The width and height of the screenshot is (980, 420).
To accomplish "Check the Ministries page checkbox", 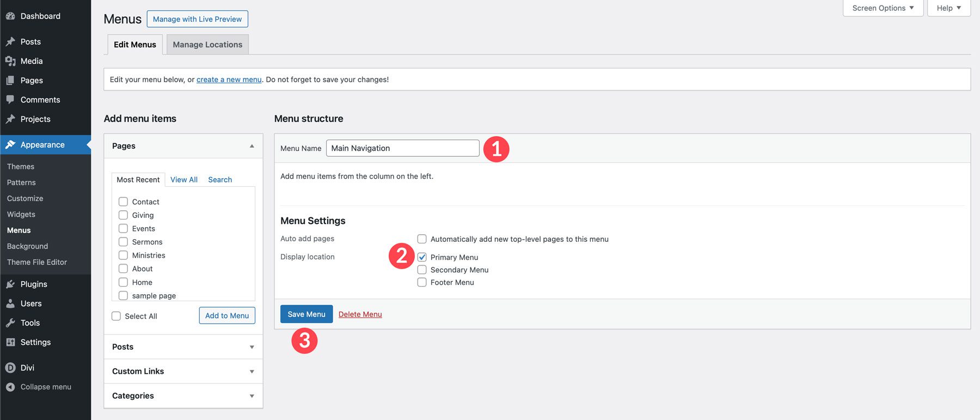I will (123, 255).
